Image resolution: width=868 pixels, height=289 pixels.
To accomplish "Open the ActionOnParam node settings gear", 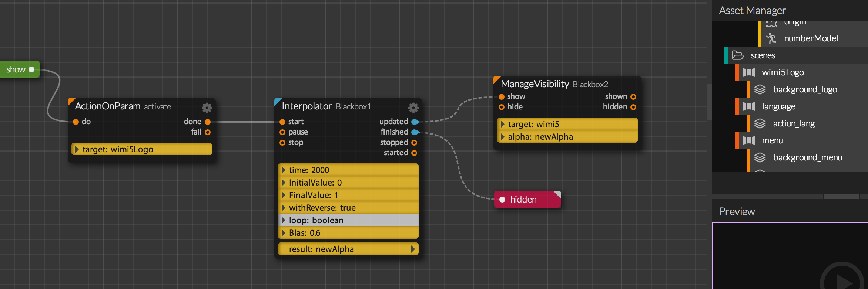I will (x=207, y=108).
